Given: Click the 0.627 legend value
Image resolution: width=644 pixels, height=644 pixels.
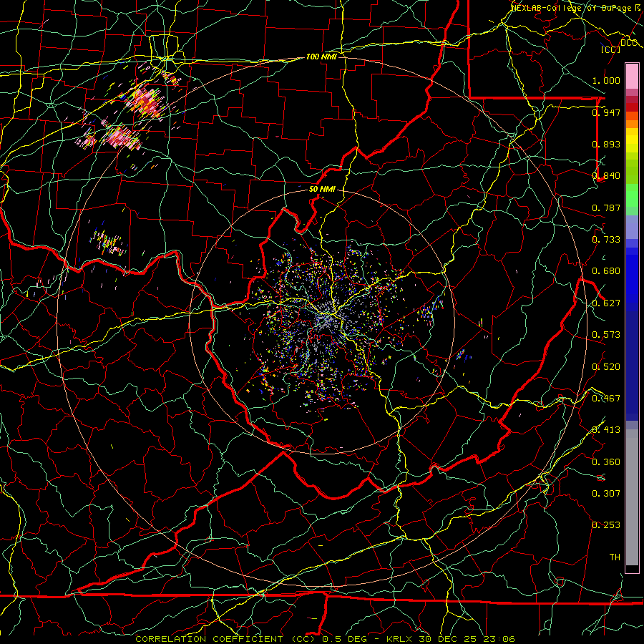Looking at the screenshot, I should click(x=606, y=303).
